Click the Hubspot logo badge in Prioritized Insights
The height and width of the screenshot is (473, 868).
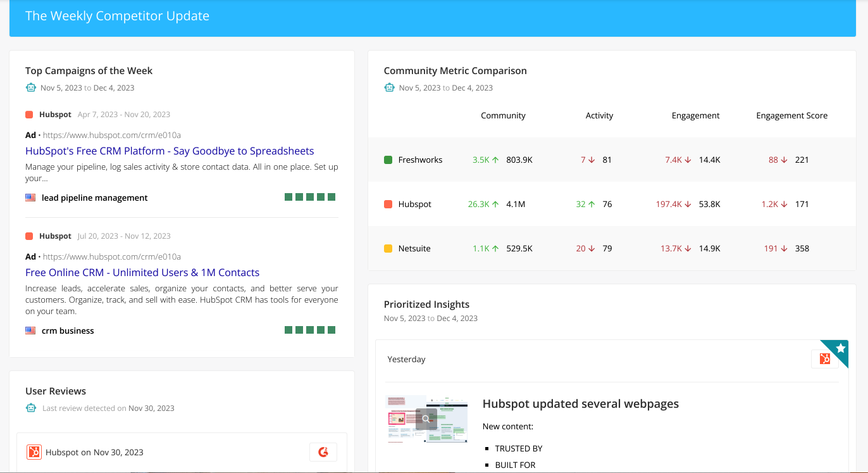click(825, 359)
